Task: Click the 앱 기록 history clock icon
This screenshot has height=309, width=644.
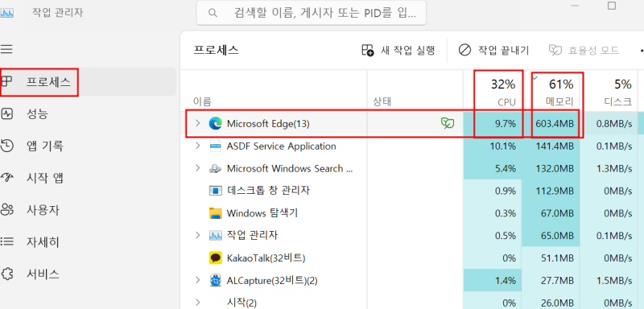Action: tap(7, 146)
